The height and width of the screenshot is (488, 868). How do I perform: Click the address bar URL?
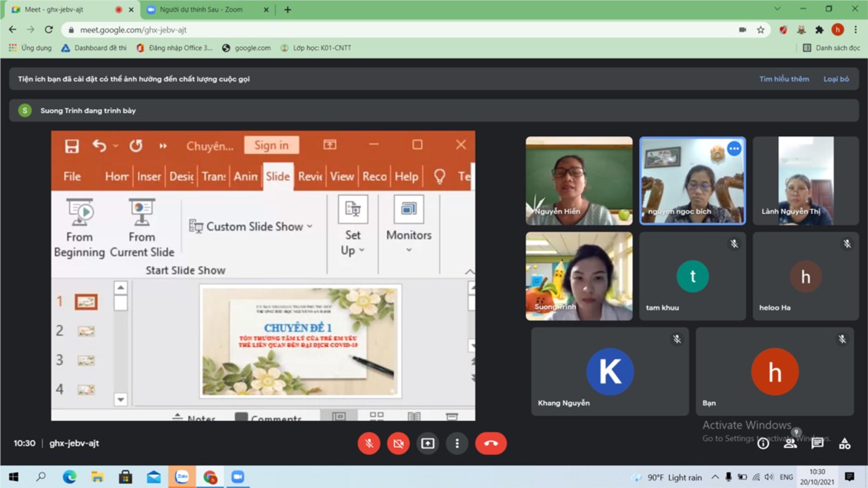coord(133,30)
